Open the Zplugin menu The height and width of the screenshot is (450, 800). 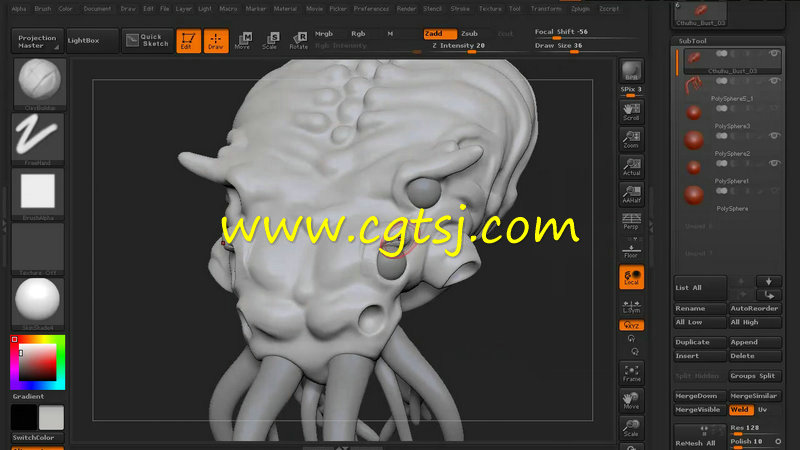coord(580,9)
